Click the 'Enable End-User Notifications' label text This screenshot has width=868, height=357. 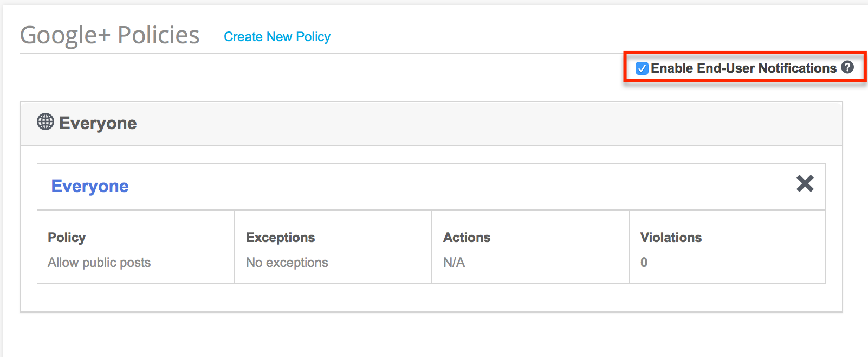coord(743,68)
